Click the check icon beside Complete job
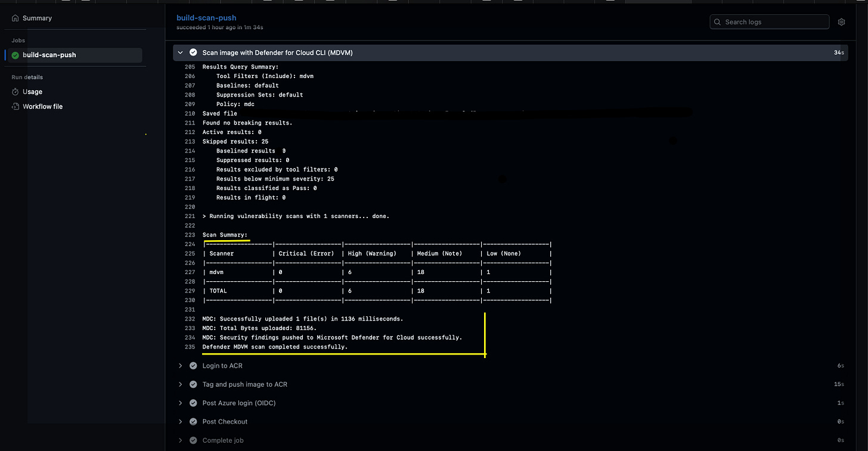This screenshot has width=868, height=451. point(193,440)
